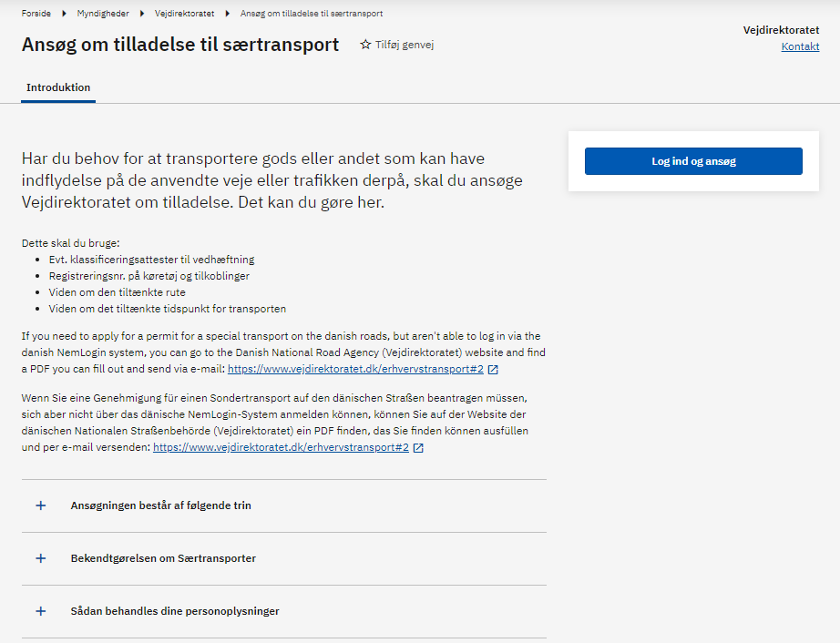
Task: Click plus icon next to Sådan behandles dine personoplysninger
Action: pos(41,611)
